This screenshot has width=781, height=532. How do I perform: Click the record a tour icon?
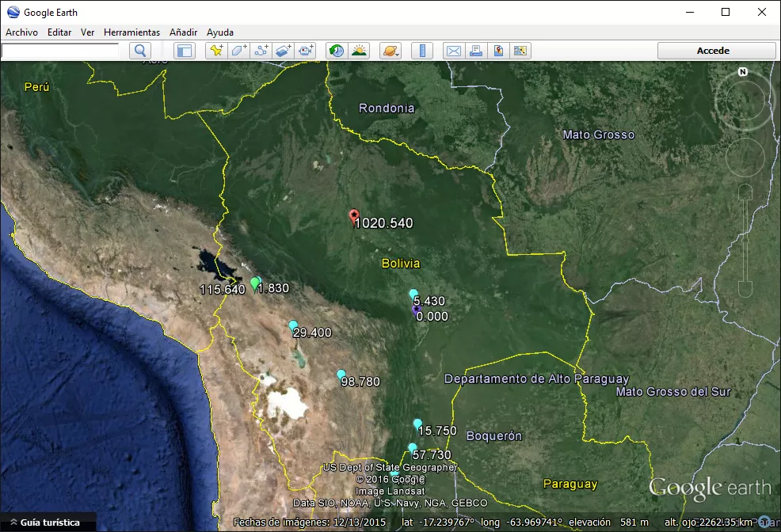point(307,51)
